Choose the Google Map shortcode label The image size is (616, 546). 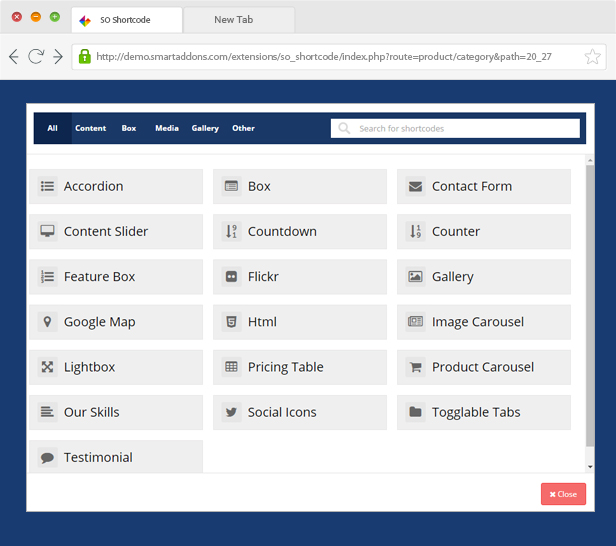99,322
